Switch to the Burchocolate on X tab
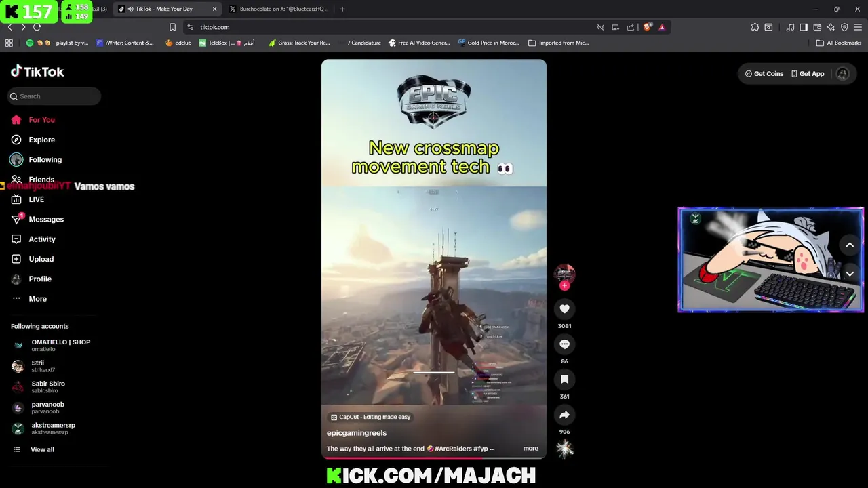Viewport: 868px width, 488px height. tap(279, 9)
